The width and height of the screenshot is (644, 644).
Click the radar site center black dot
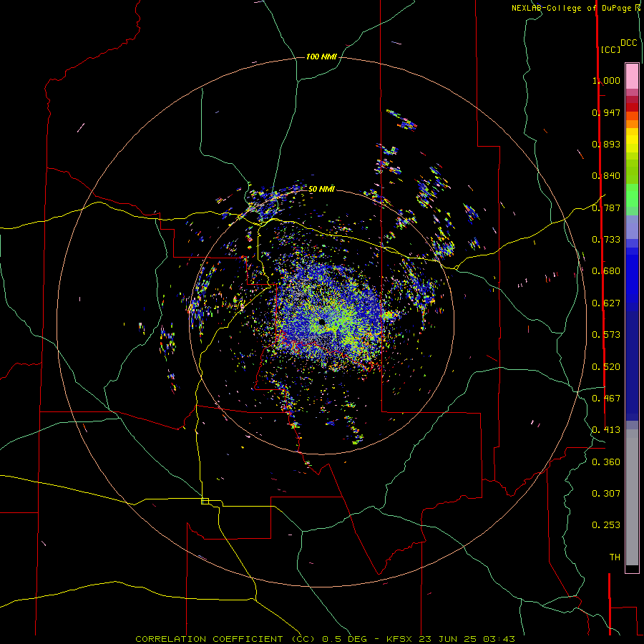click(x=322, y=322)
